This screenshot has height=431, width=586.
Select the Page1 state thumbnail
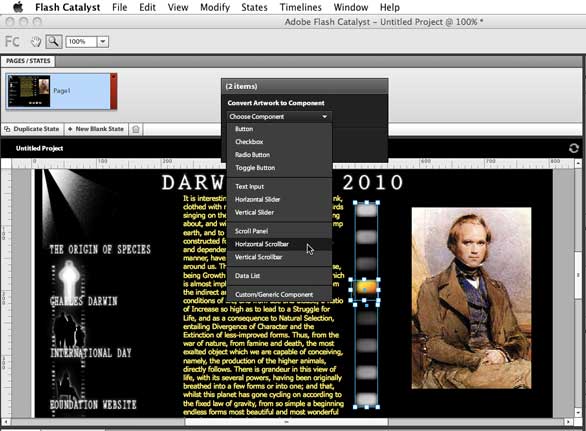point(61,91)
